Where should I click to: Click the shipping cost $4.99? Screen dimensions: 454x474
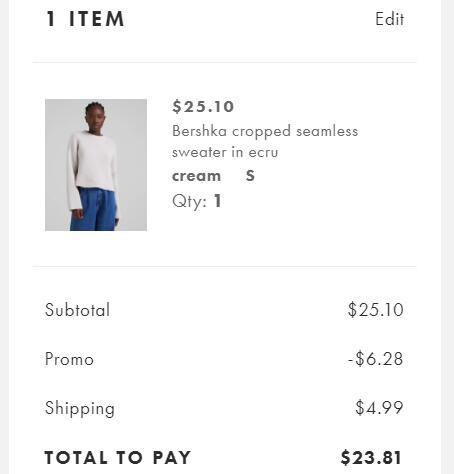(x=379, y=408)
